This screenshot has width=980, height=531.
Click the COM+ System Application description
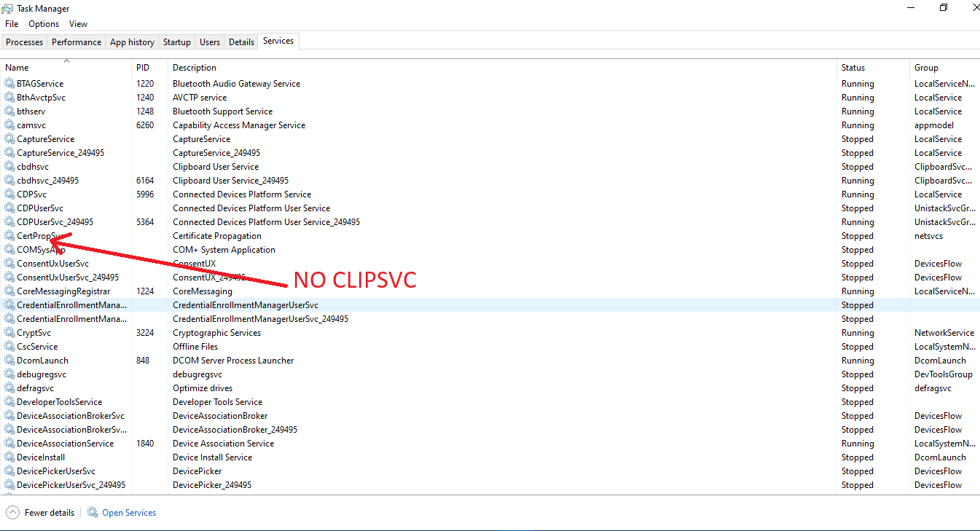click(224, 250)
